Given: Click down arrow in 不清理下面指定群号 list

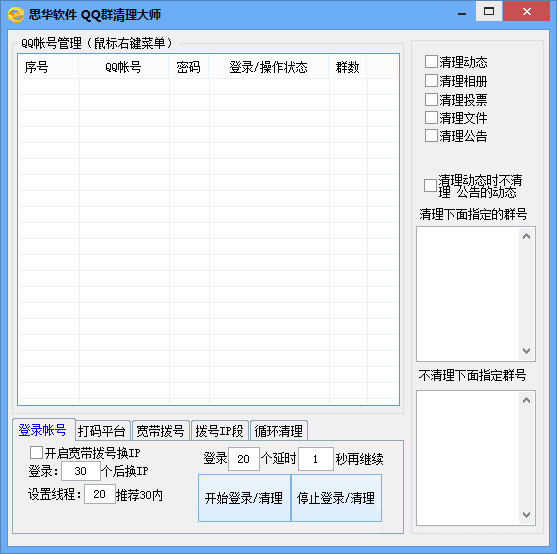Looking at the screenshot, I should [526, 515].
